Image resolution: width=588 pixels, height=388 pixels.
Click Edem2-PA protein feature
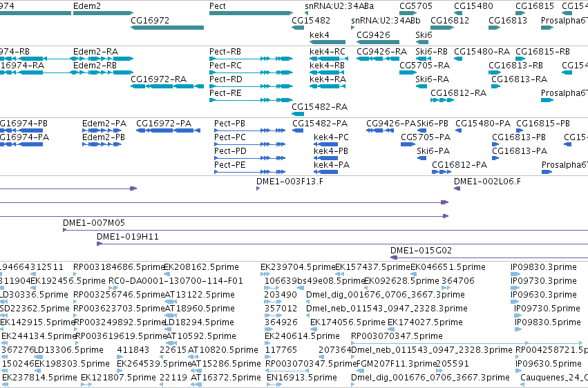click(102, 130)
